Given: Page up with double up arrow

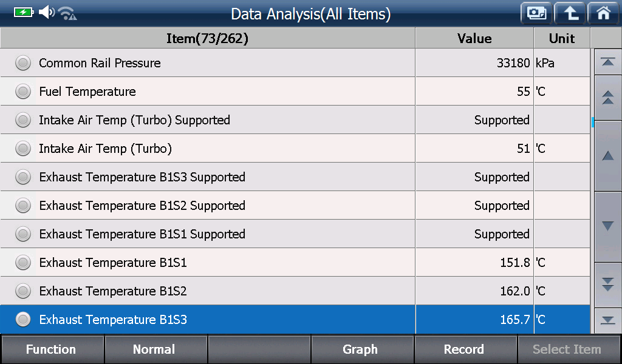Looking at the screenshot, I should [607, 98].
